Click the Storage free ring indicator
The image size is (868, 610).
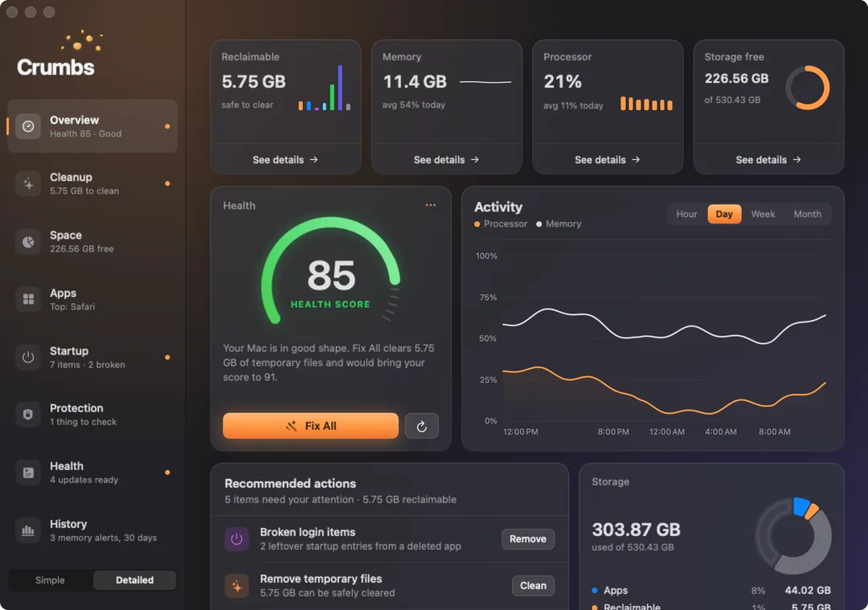pyautogui.click(x=808, y=88)
